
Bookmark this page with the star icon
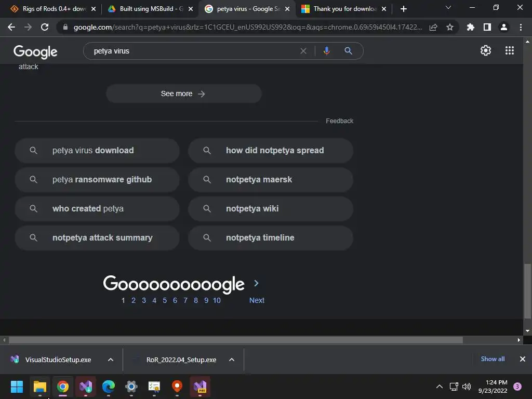point(449,27)
